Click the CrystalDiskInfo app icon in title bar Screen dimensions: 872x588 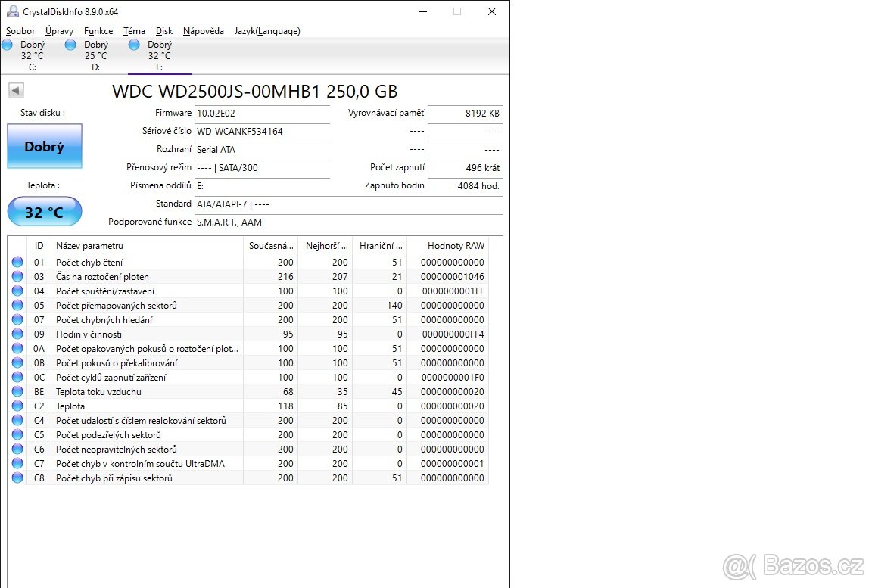12,11
